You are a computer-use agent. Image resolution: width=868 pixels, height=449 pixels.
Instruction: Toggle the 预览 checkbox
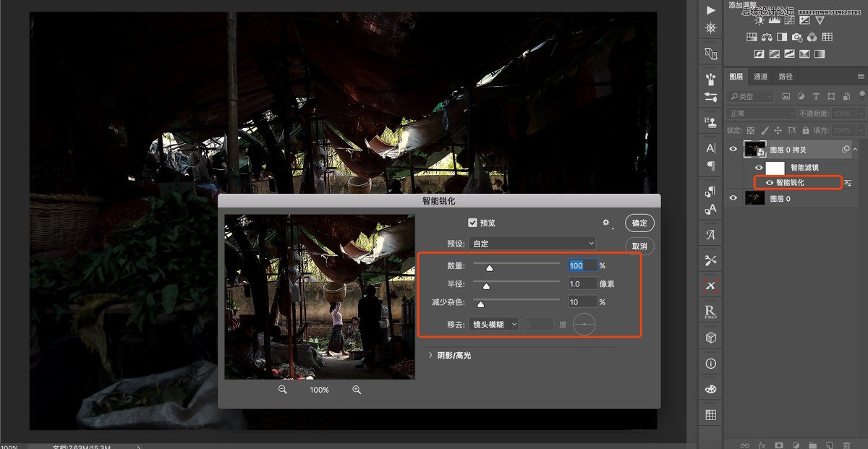(473, 223)
